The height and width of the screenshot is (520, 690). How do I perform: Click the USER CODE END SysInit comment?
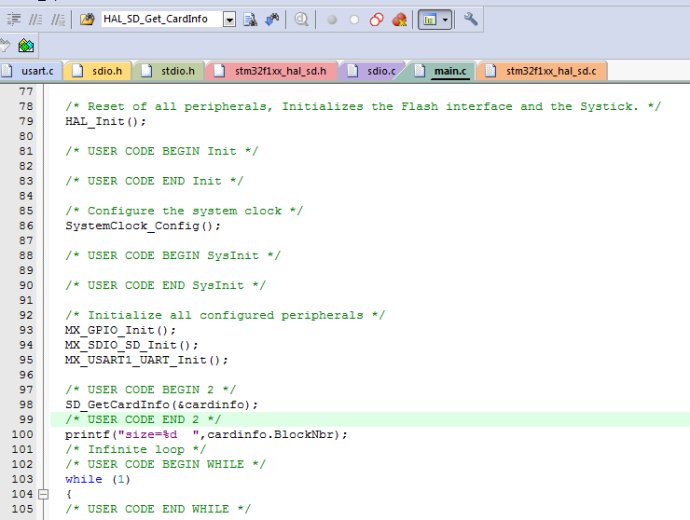click(x=165, y=286)
